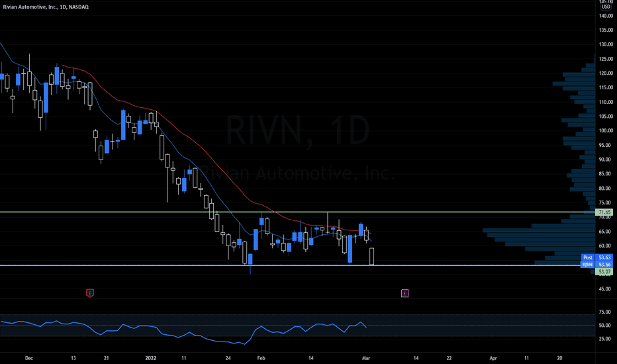The image size is (617, 364).
Task: Click the 22 date label on time axis
Action: coord(449,358)
